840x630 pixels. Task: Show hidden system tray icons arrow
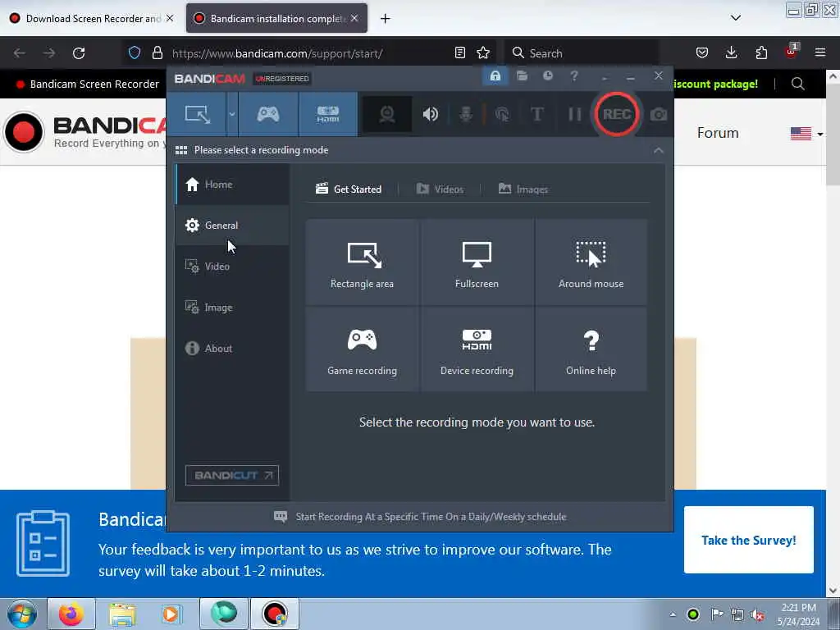click(673, 614)
